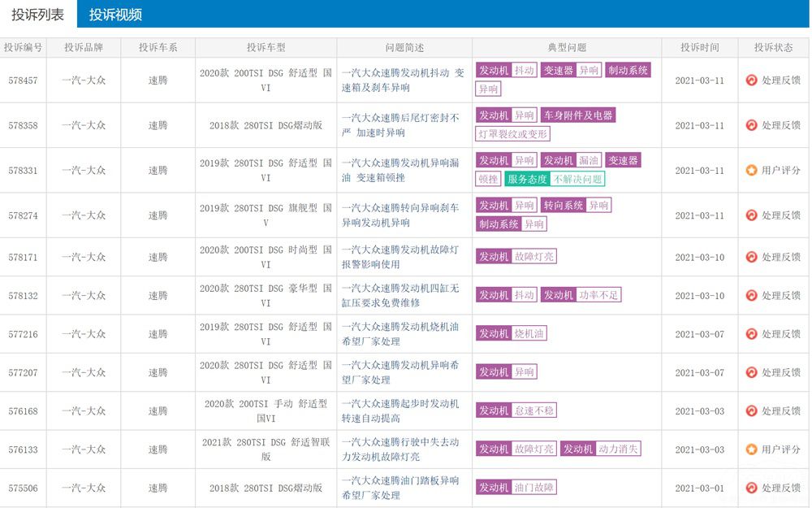The image size is (812, 508).
Task: Click status icon for complaint 578457
Action: (751, 80)
